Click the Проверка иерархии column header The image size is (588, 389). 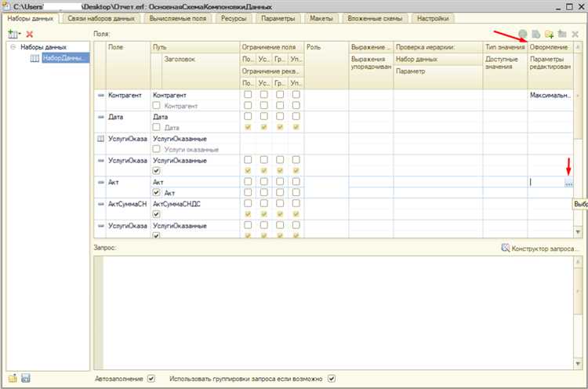(x=438, y=47)
